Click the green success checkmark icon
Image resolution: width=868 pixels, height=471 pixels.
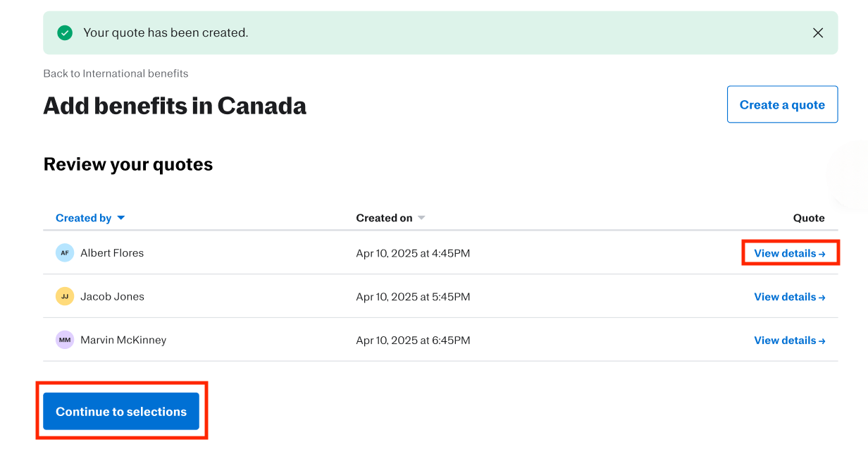[65, 33]
